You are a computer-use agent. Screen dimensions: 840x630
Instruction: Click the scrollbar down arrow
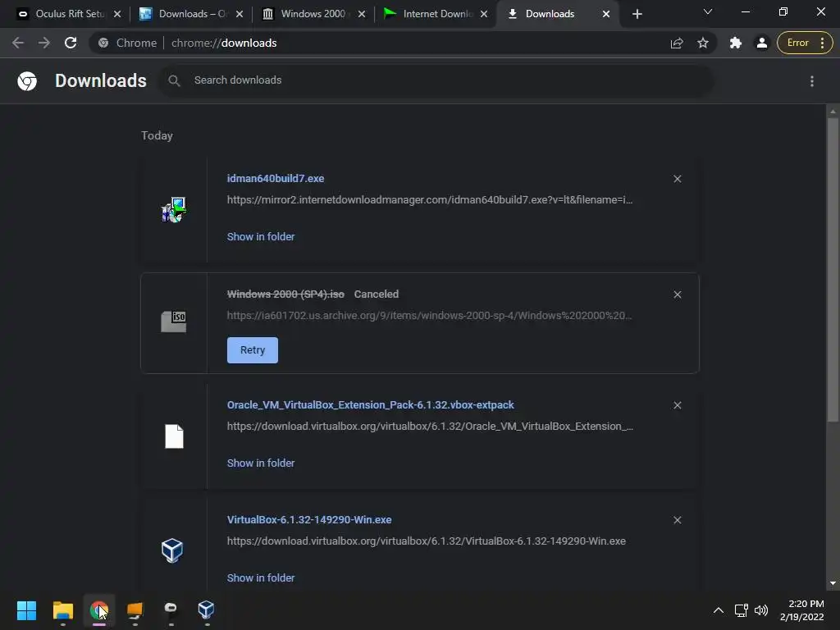[x=833, y=583]
